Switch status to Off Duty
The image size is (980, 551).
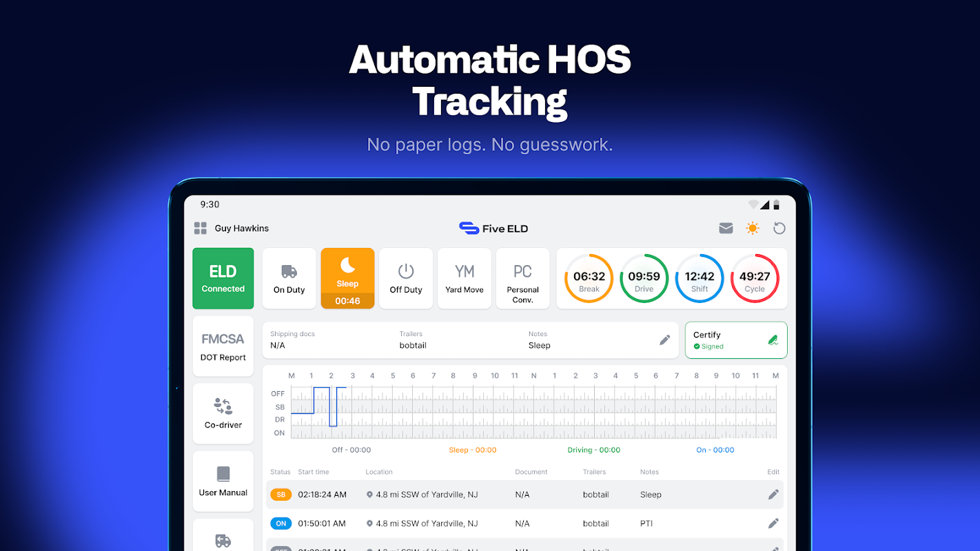pyautogui.click(x=406, y=278)
